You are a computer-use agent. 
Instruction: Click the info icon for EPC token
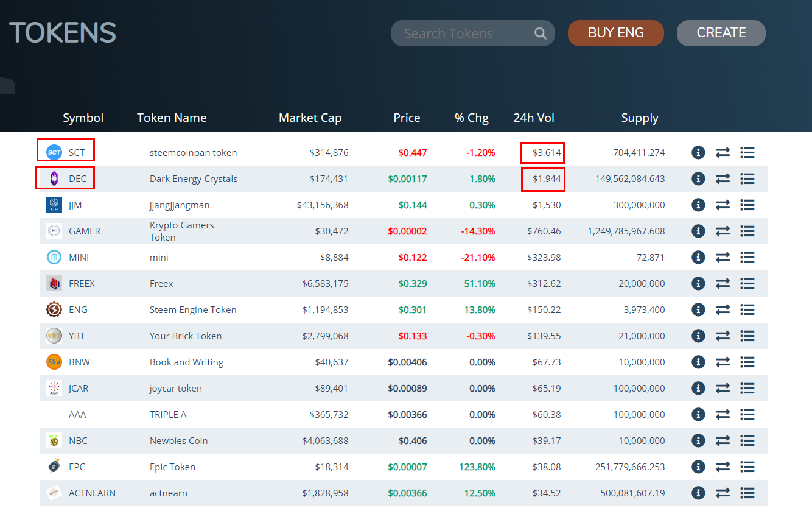698,467
